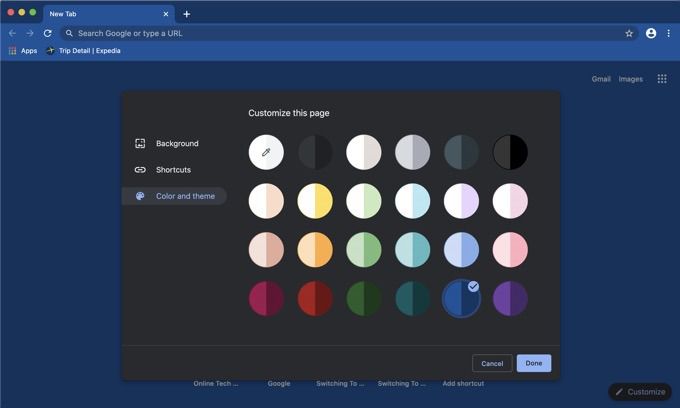Open the Online Tech shortcut tile
Screen dimensions: 680x408
tap(216, 384)
